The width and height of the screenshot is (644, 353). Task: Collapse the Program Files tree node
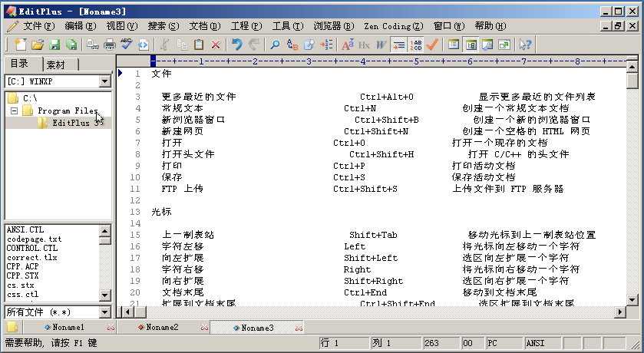coord(15,111)
